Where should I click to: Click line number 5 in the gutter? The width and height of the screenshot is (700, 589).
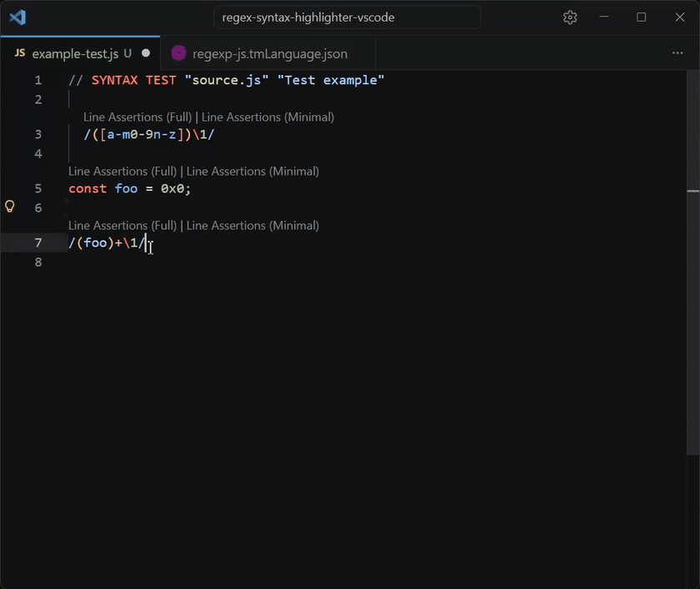[38, 188]
